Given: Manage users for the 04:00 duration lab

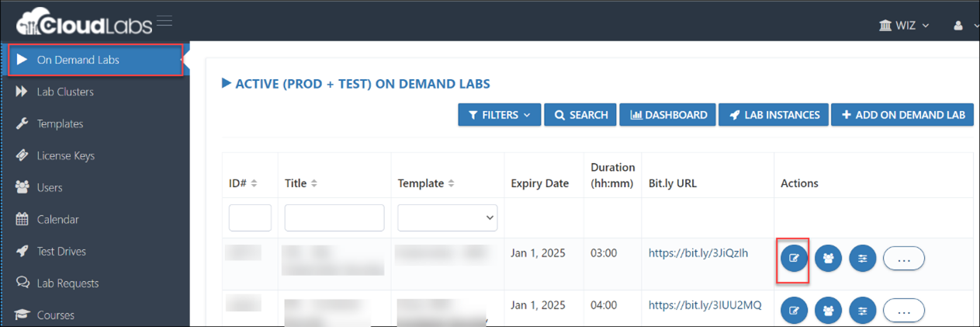Looking at the screenshot, I should (x=829, y=311).
